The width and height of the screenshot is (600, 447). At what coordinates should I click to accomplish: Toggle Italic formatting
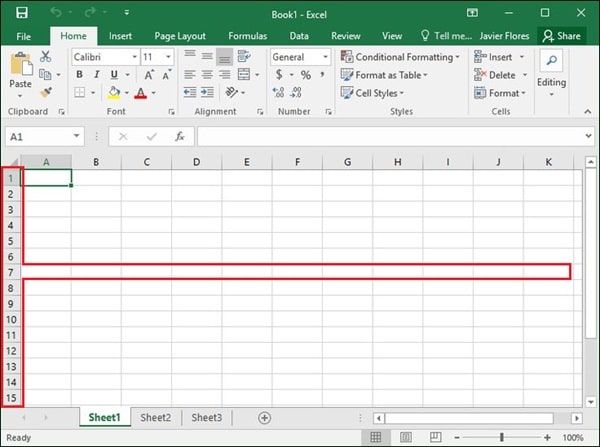point(97,75)
